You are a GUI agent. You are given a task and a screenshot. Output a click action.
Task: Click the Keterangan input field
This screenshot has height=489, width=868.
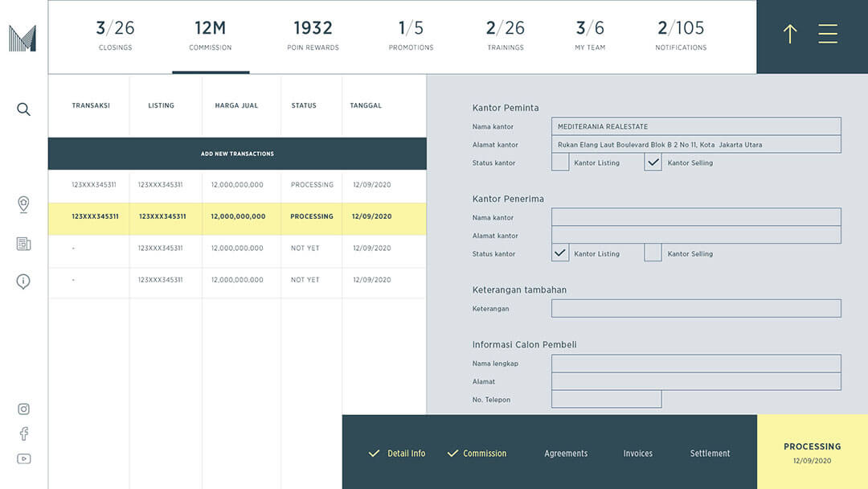click(x=696, y=308)
